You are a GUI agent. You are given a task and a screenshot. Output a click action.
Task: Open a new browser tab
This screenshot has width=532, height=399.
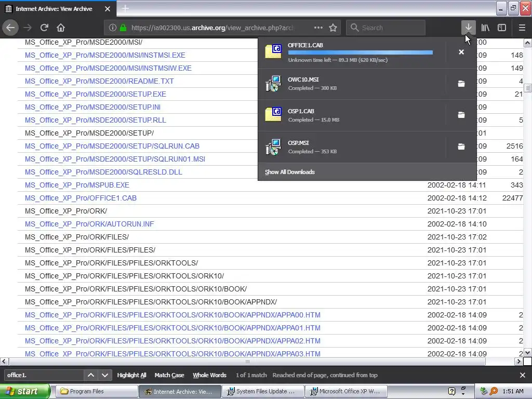[125, 8]
